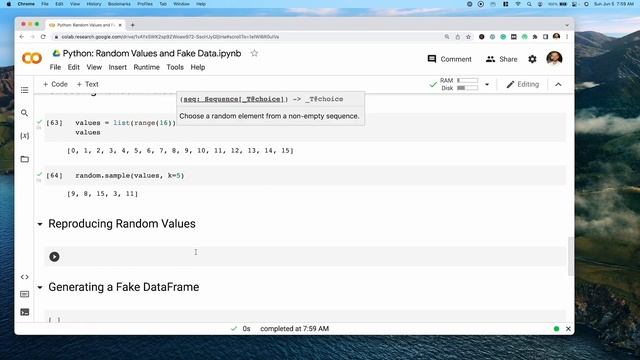Click the 'completed at 7:59 AM' status text
Image resolution: width=640 pixels, height=360 pixels.
tap(294, 329)
